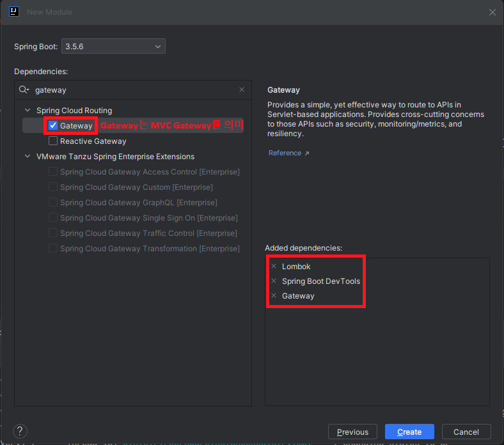Uncheck the Gateway checkbox

(53, 125)
